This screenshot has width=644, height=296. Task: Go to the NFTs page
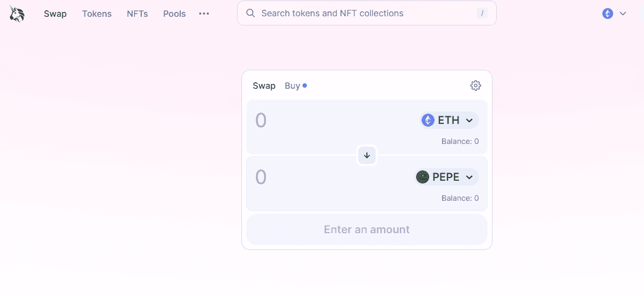(137, 14)
